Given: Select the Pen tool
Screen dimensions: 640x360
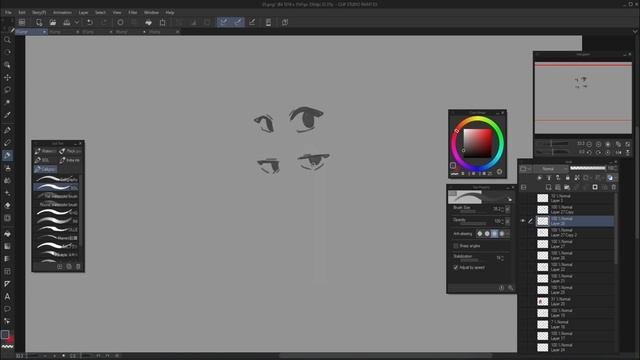Looking at the screenshot, I should pos(7,130).
